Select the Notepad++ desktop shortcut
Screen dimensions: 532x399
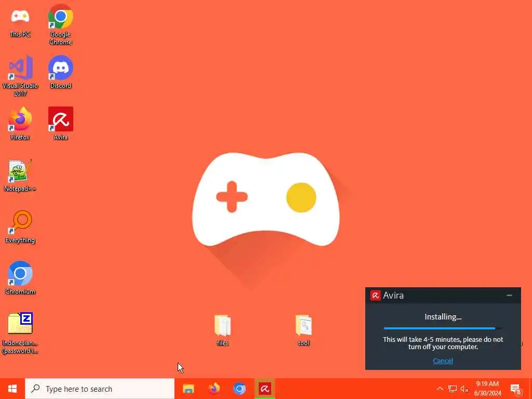20,175
